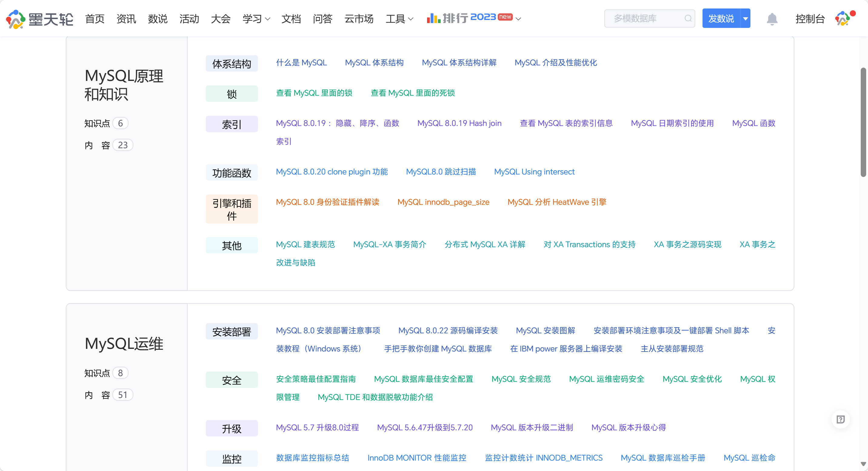Image resolution: width=868 pixels, height=471 pixels.
Task: Click the scrollbar down arrow
Action: [x=863, y=464]
